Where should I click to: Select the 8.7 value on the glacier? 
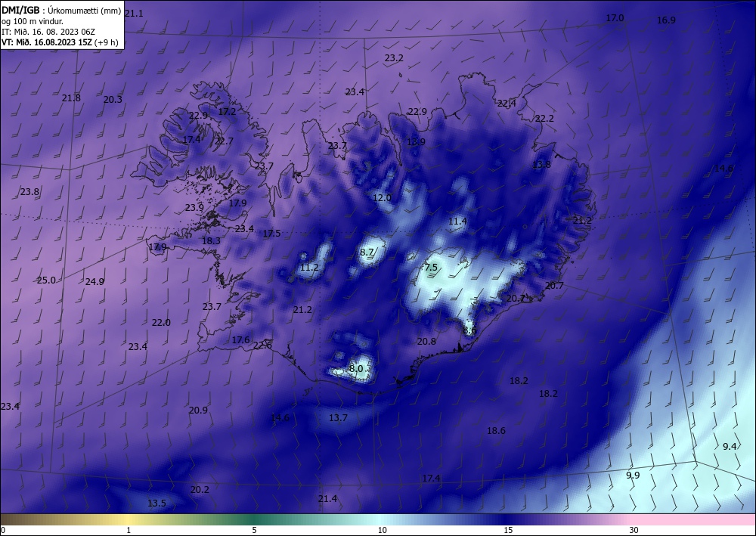click(x=367, y=252)
